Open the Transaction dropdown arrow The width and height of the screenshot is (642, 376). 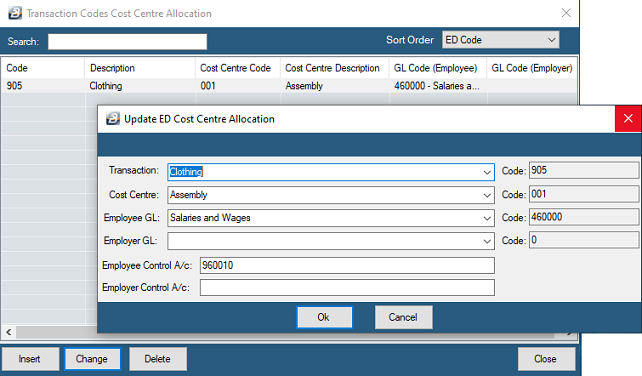click(487, 172)
